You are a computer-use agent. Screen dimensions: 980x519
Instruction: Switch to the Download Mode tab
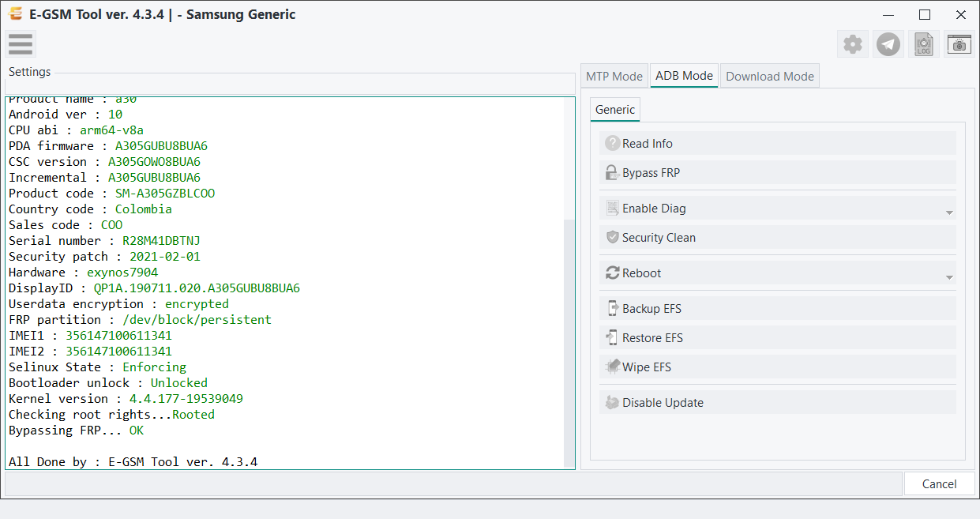[x=770, y=76]
